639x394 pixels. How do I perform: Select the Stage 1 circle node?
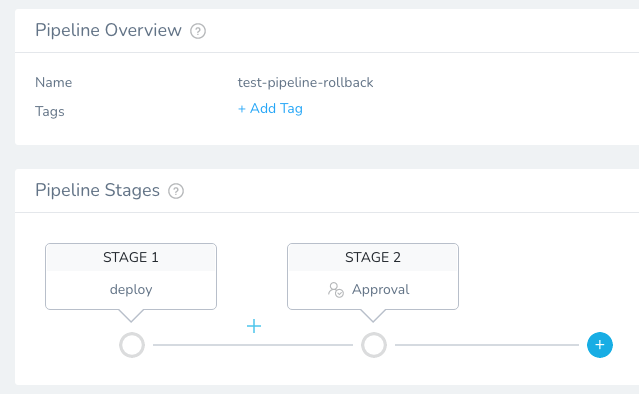coord(132,345)
